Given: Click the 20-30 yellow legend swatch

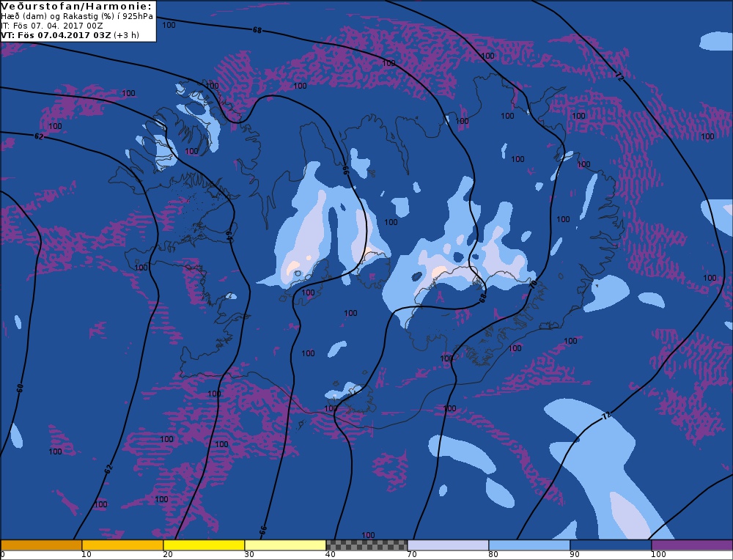Looking at the screenshot, I should (x=204, y=545).
